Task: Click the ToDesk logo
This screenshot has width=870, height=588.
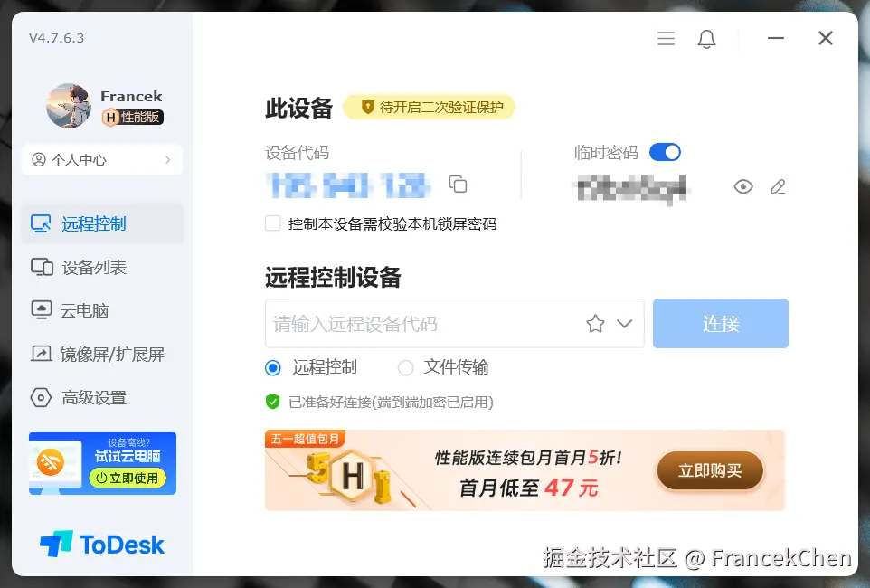Action: coord(102,545)
